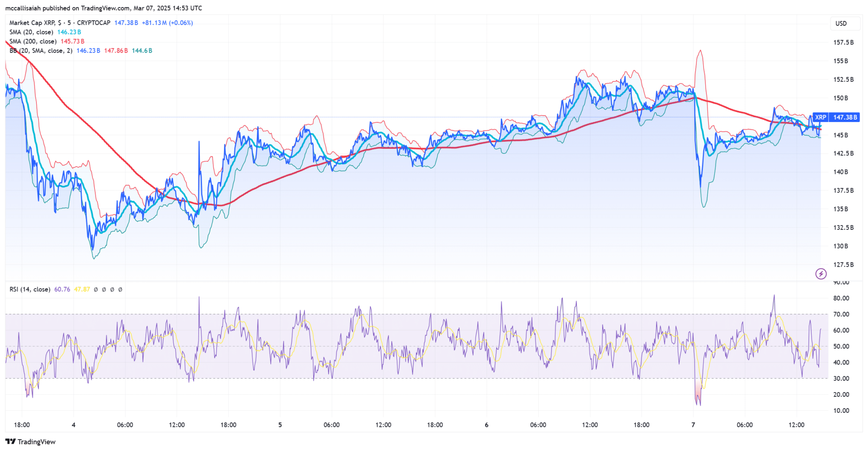Image resolution: width=868 pixels, height=451 pixels.
Task: Click the day 7 marker on time axis
Action: click(x=693, y=425)
